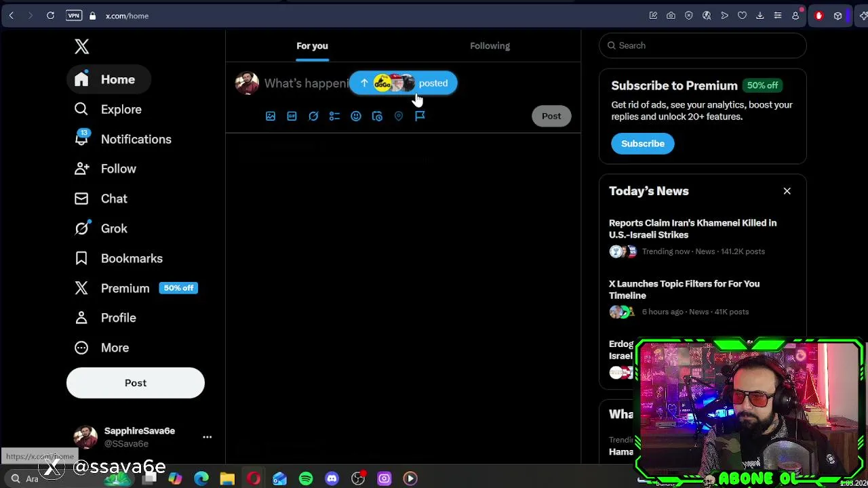Open File Explorer from the taskbar

pyautogui.click(x=227, y=479)
